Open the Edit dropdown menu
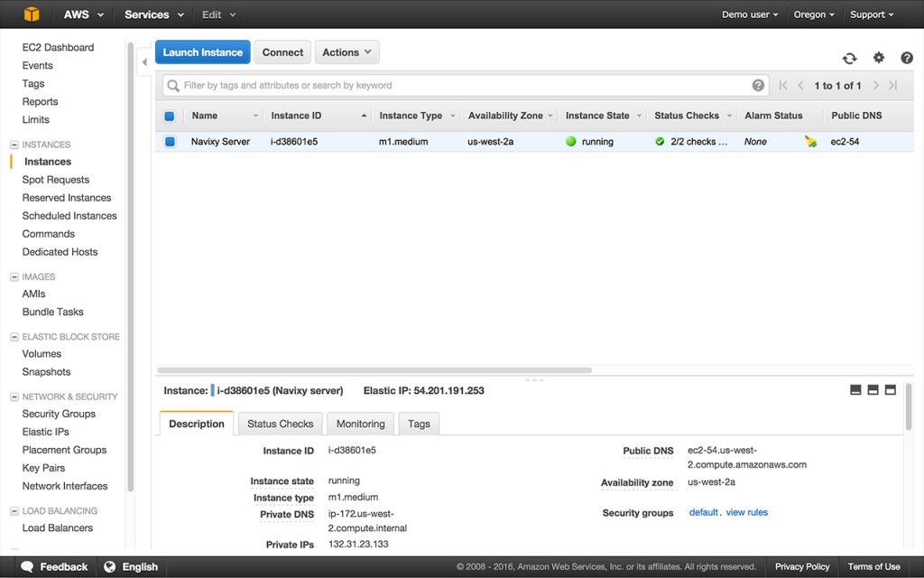This screenshot has width=924, height=578. point(218,14)
